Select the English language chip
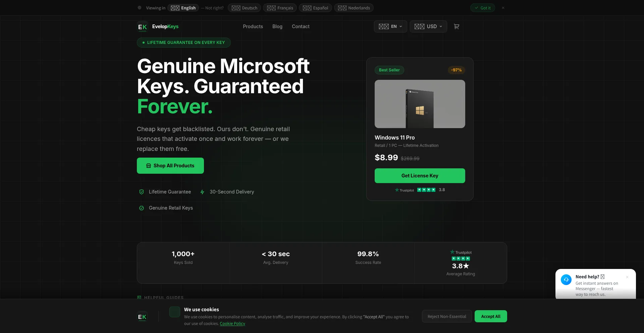The height and width of the screenshot is (333, 644). point(183,8)
